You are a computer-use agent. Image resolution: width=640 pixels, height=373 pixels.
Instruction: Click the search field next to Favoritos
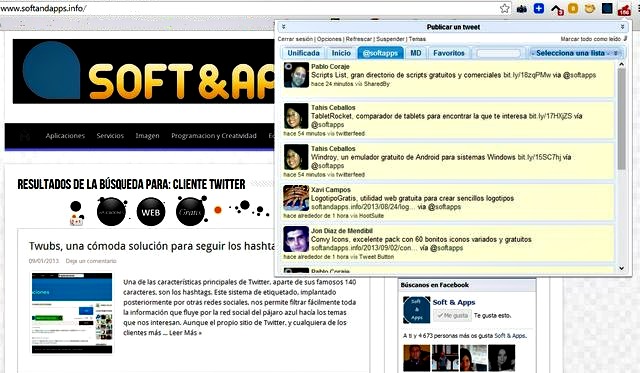click(498, 53)
